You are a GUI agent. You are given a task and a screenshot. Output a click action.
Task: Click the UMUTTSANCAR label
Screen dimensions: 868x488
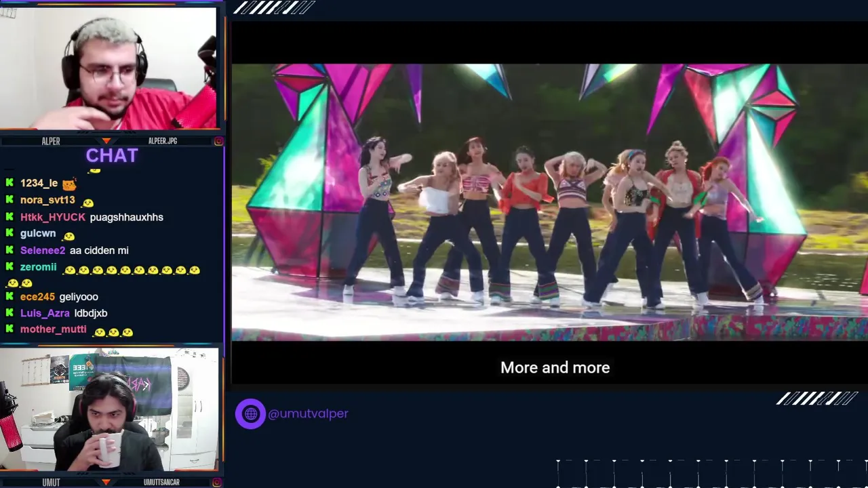click(161, 482)
